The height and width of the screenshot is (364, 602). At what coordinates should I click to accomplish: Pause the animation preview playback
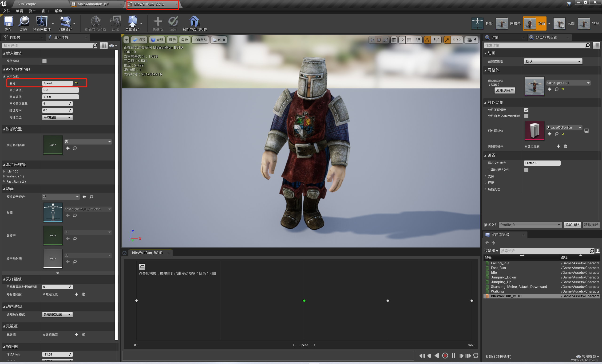pyautogui.click(x=453, y=356)
